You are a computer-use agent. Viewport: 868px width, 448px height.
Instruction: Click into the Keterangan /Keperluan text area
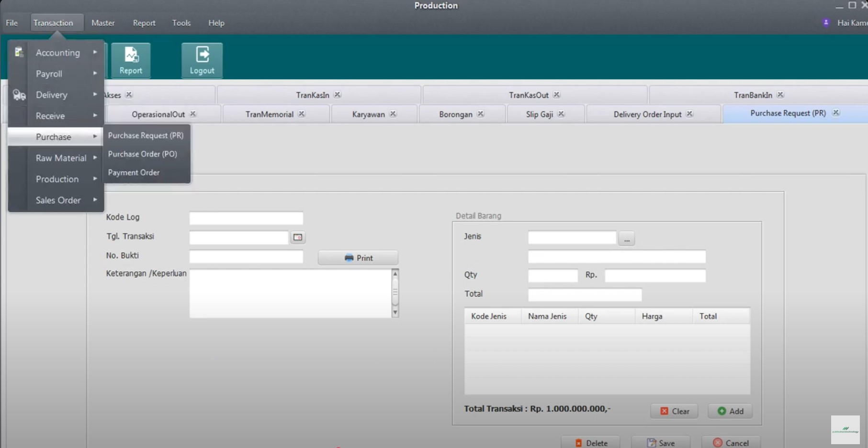click(291, 293)
